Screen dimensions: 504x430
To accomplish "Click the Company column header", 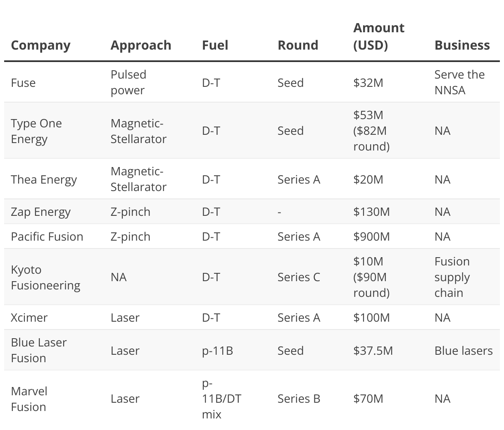I will pos(40,45).
